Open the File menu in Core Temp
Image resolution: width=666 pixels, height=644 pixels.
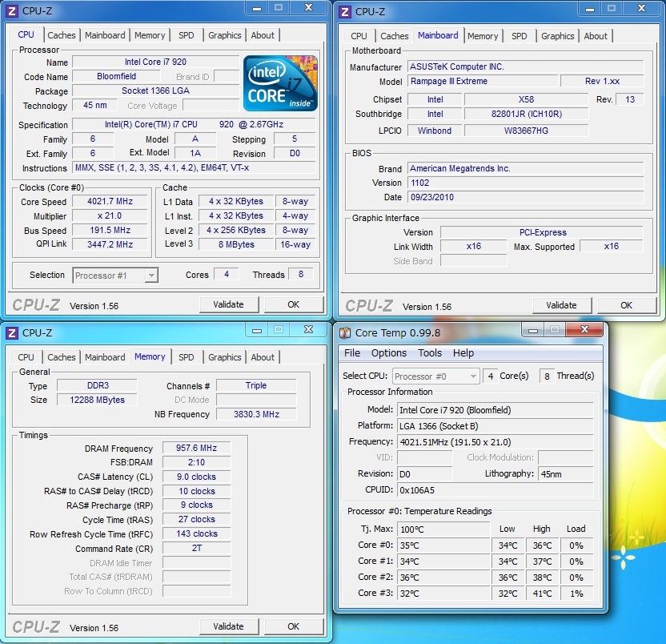(352, 353)
